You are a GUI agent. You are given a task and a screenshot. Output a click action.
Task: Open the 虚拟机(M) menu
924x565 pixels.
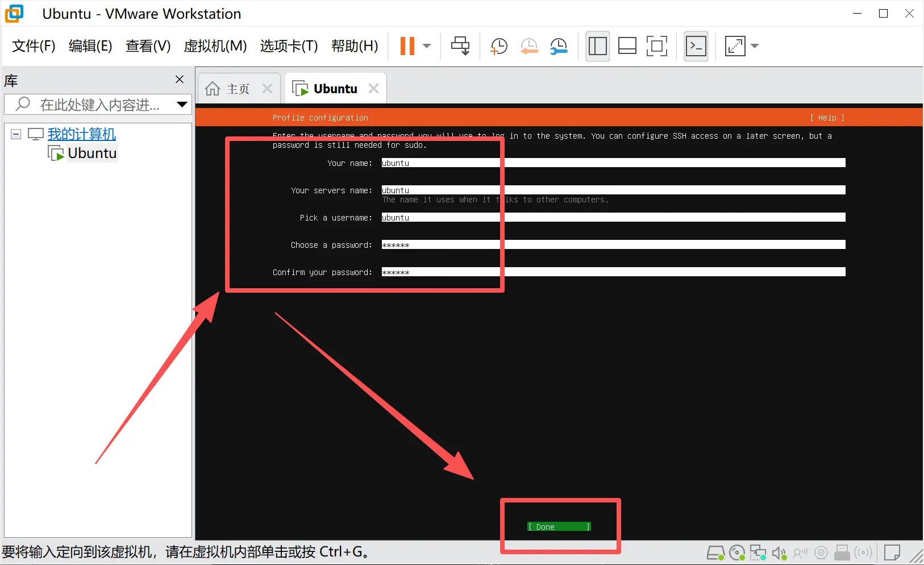(x=215, y=46)
